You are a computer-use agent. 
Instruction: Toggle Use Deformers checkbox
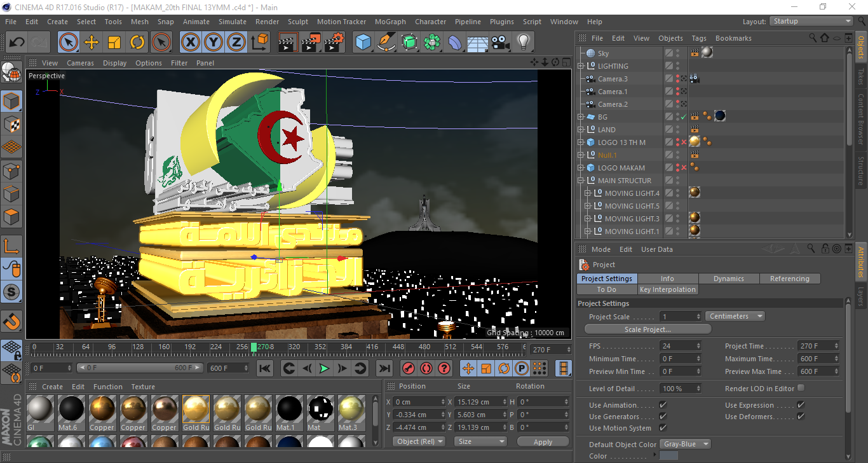coord(801,417)
